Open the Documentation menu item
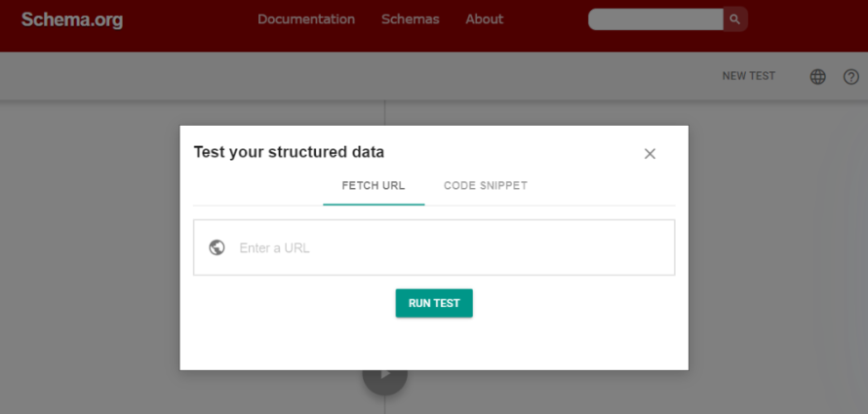 pos(306,19)
